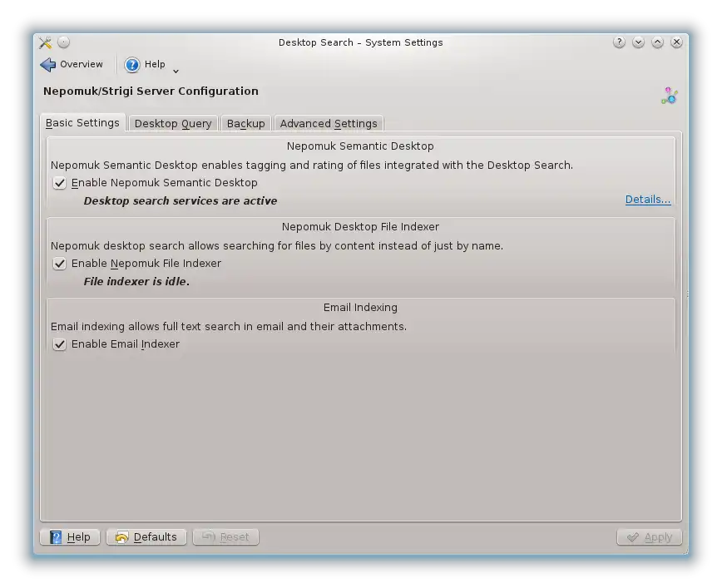The image size is (722, 588).
Task: Toggle Enable Nepomuk File Indexer checkbox
Action: click(59, 264)
